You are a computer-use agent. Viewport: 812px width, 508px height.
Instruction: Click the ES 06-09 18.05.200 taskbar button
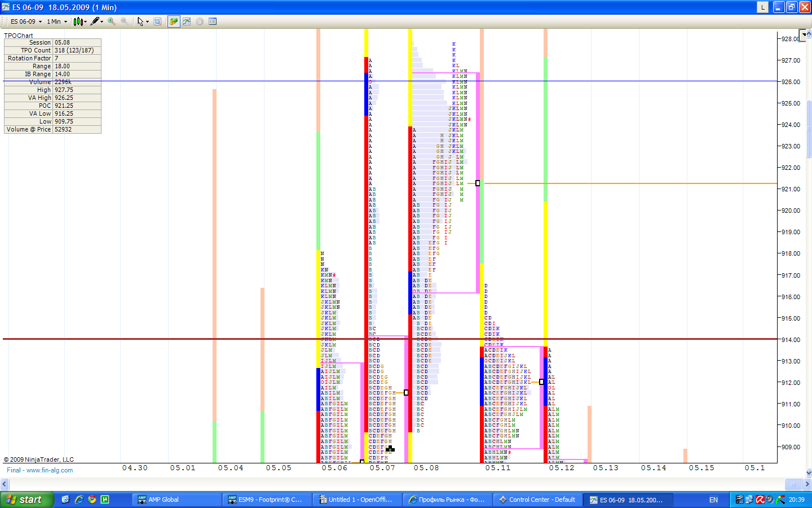[628, 500]
